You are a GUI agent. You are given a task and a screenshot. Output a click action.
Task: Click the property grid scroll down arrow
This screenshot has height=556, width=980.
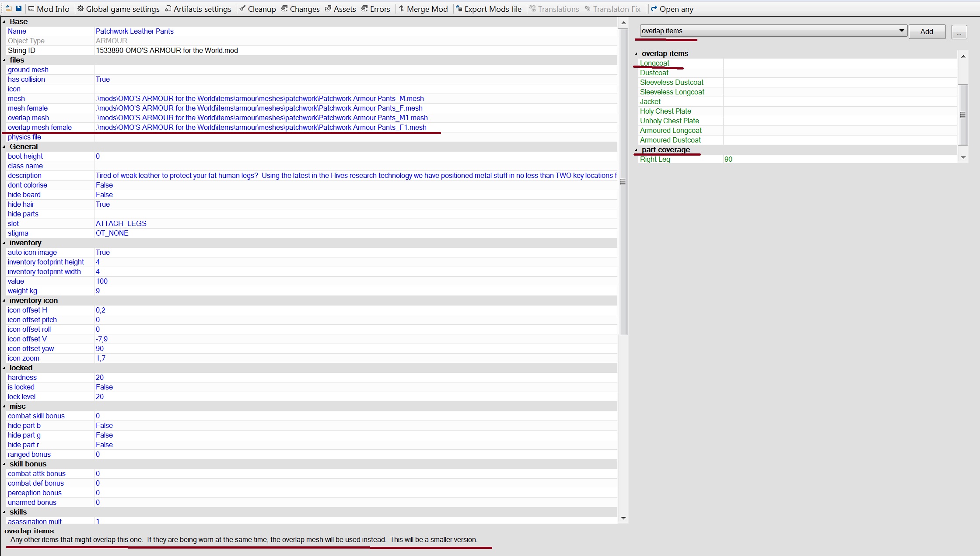point(623,518)
